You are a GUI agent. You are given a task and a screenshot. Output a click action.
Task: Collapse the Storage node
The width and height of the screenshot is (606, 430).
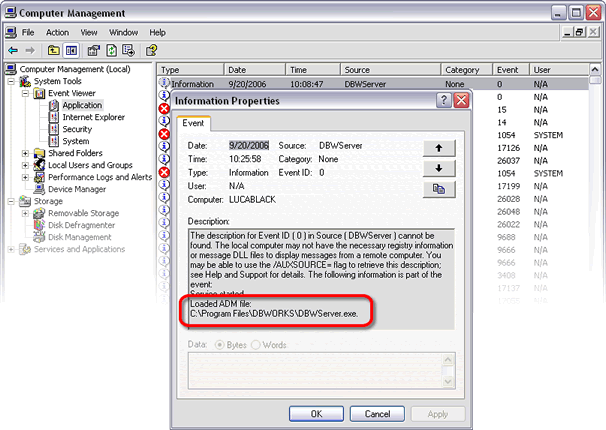pyautogui.click(x=11, y=201)
